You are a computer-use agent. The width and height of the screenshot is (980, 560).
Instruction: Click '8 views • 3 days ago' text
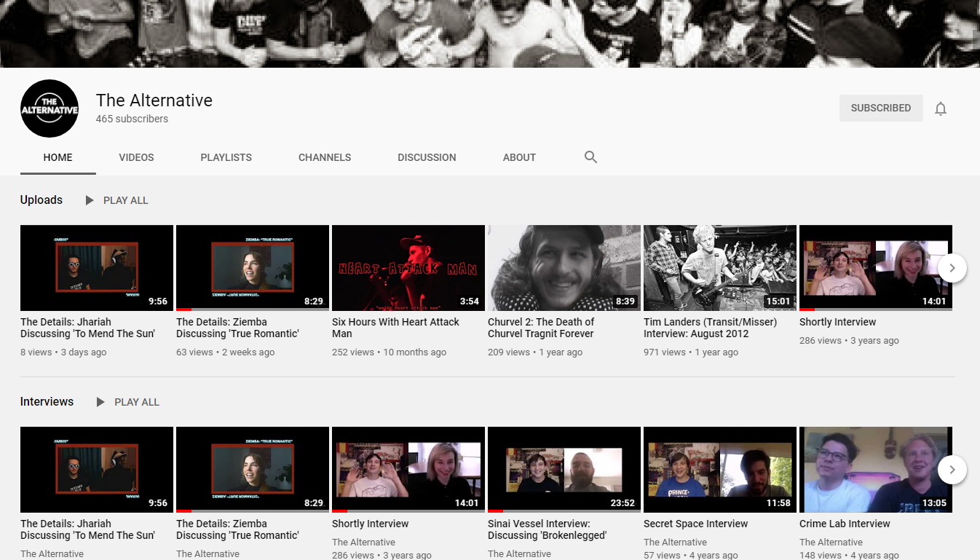point(63,352)
